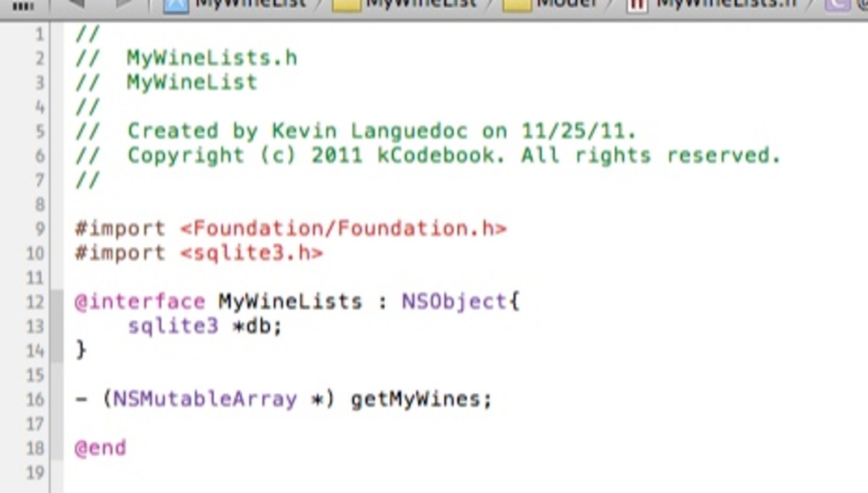868x493 pixels.
Task: Toggle a breakpoint on line 12
Action: (x=29, y=301)
